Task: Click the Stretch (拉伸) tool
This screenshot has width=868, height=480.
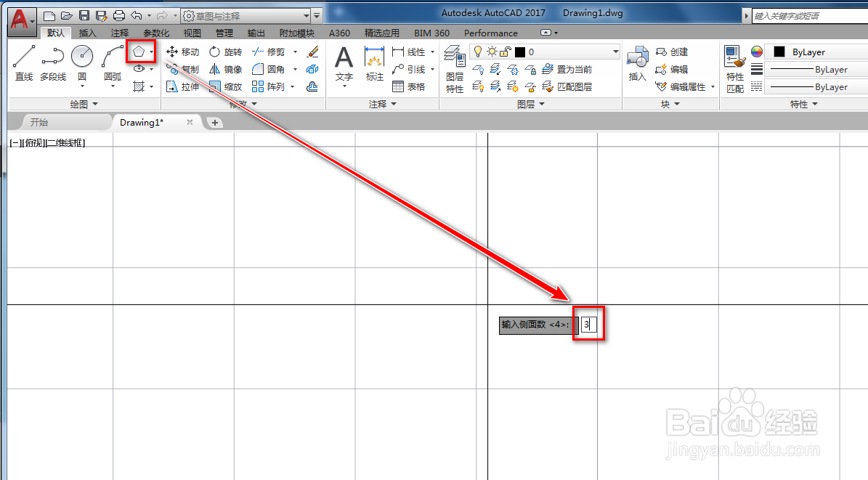Action: (x=182, y=86)
